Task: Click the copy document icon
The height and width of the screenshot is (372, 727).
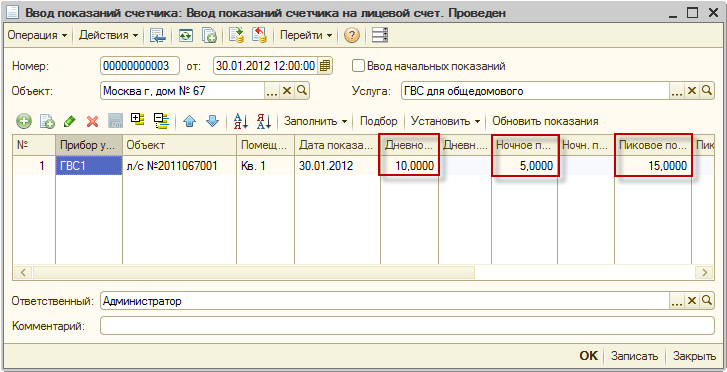Action: point(209,36)
